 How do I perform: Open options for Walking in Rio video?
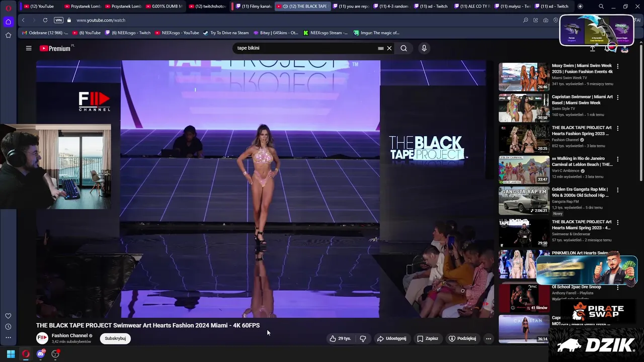618,159
